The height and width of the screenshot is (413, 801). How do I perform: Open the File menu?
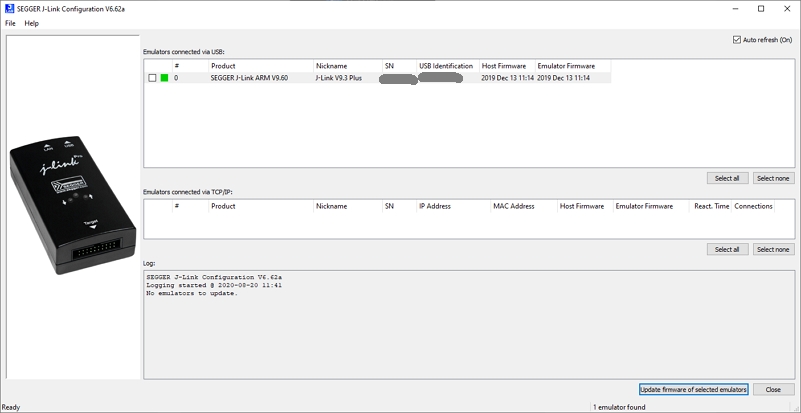tap(11, 23)
